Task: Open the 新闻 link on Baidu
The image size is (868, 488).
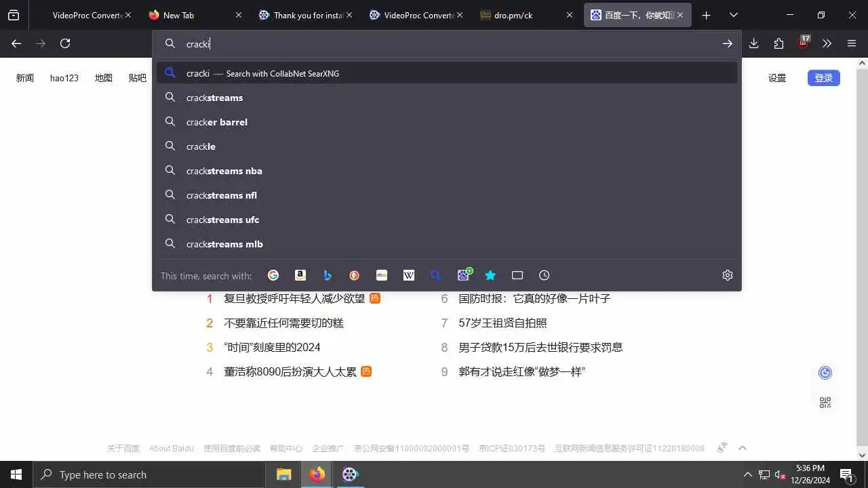Action: click(x=25, y=78)
